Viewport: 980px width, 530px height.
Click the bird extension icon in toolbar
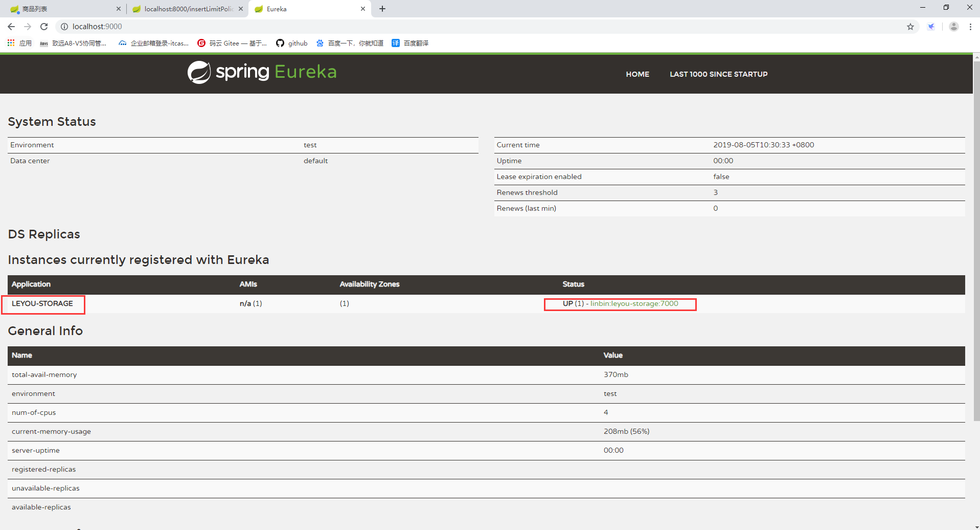[931, 27]
